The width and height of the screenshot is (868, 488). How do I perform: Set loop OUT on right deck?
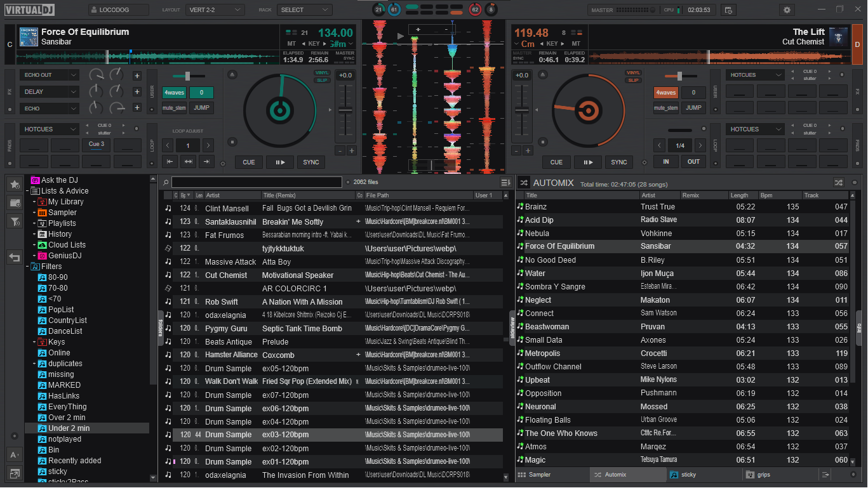coord(693,162)
